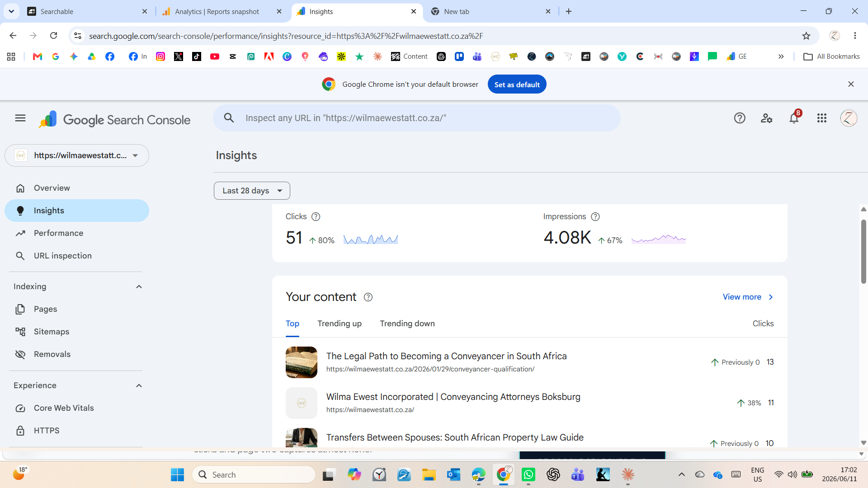Viewport: 868px width, 488px height.
Task: Open the property selector dropdown
Action: point(77,155)
